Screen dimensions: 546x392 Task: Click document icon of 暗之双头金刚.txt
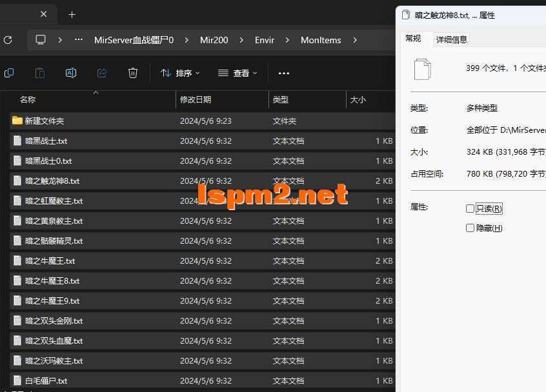coord(17,320)
